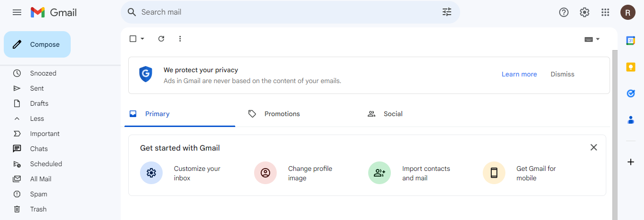Open the main menu hamburger icon
The height and width of the screenshot is (220, 644).
pyautogui.click(x=17, y=12)
